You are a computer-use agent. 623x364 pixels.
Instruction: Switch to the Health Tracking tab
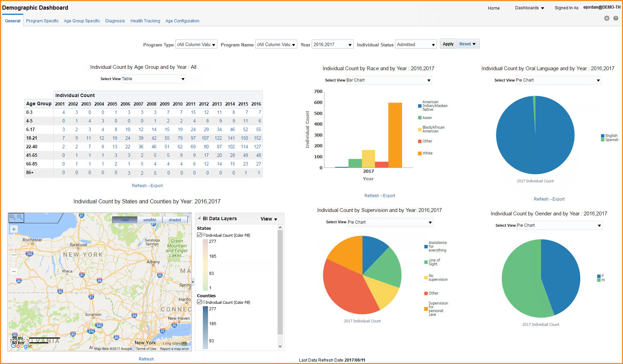click(x=145, y=21)
